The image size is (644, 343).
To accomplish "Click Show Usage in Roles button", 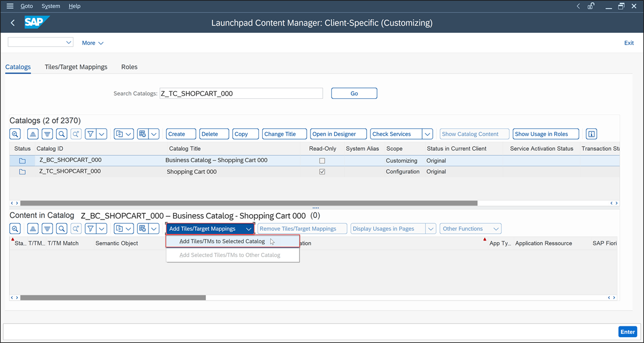I will [545, 134].
